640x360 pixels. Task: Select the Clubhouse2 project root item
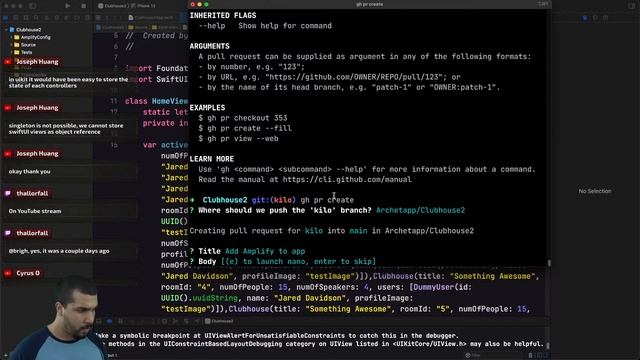(x=25, y=30)
